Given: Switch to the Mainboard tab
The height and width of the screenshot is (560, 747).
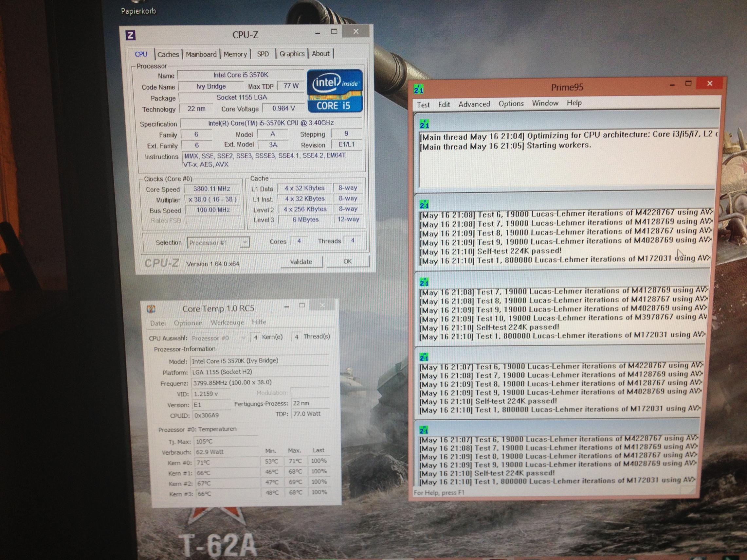Looking at the screenshot, I should 201,54.
